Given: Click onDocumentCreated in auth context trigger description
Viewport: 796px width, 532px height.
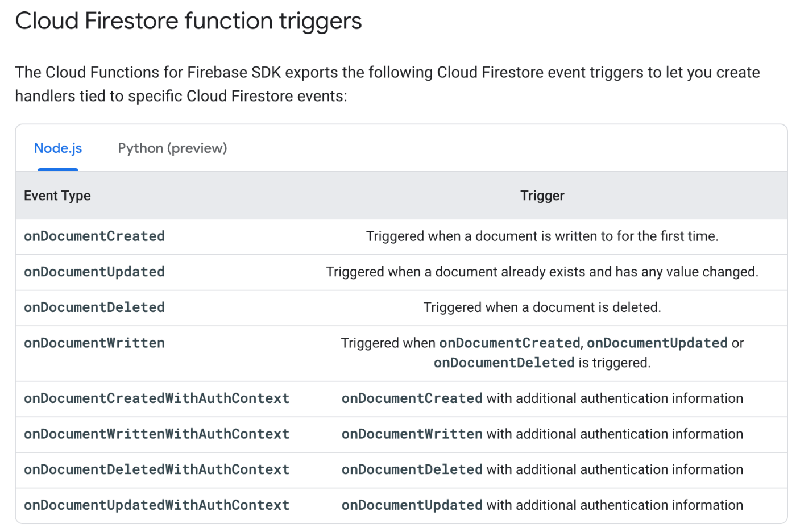Looking at the screenshot, I should click(x=412, y=398).
